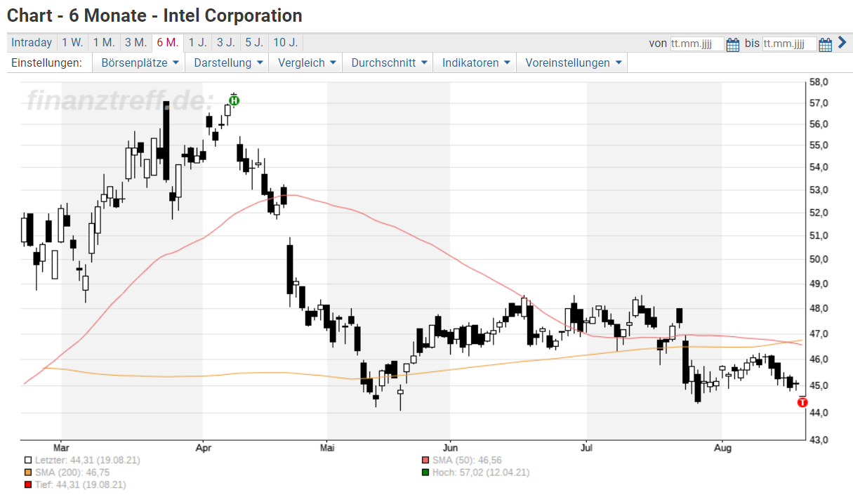Image resolution: width=853 pixels, height=504 pixels.
Task: Click the red T low marker
Action: tap(803, 403)
